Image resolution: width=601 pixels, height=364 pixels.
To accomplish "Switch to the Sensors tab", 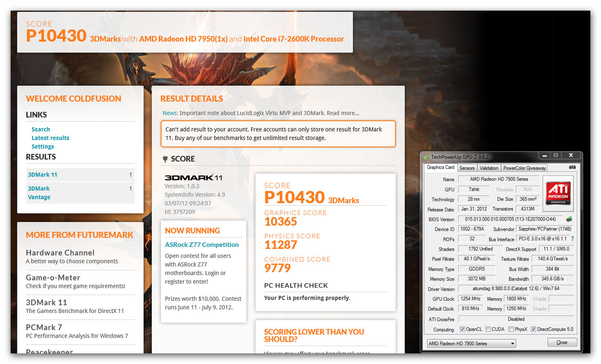I will pyautogui.click(x=467, y=168).
